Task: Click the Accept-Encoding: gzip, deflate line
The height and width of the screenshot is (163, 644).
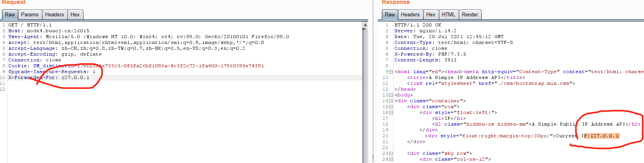Action: [55, 54]
